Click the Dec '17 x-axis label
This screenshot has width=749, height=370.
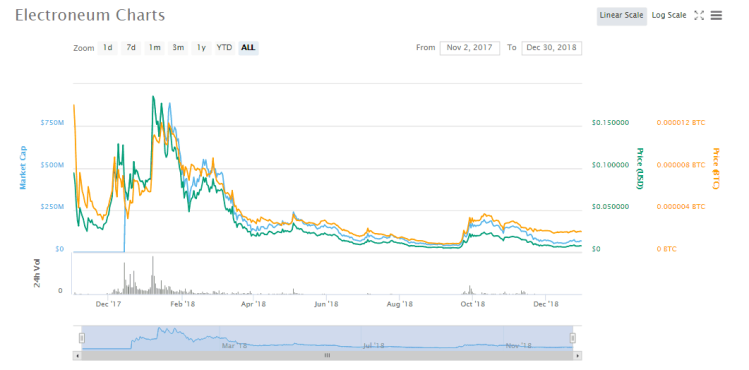pyautogui.click(x=108, y=304)
